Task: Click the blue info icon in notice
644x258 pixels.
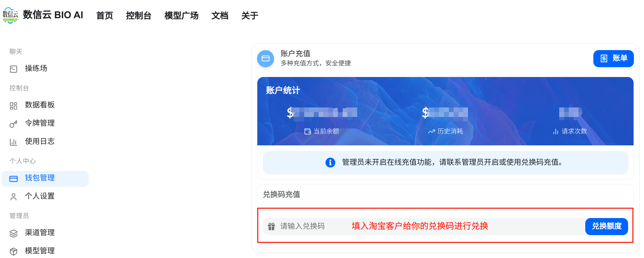Action: [x=330, y=162]
